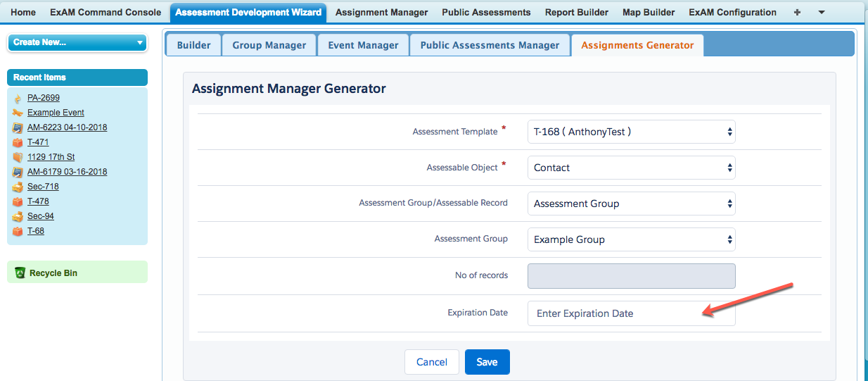Open the Assessment Group/Assessable Record dropdown
The height and width of the screenshot is (381, 868).
[631, 204]
